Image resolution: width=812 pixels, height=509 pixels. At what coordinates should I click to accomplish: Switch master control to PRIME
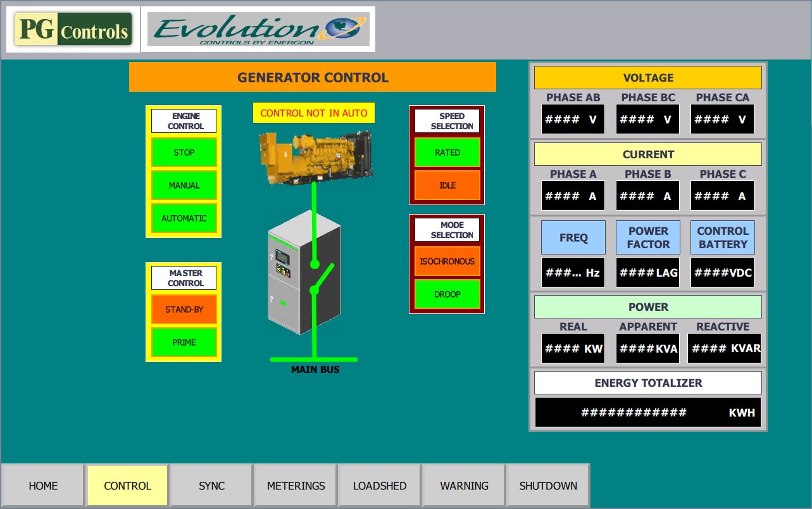tap(184, 342)
